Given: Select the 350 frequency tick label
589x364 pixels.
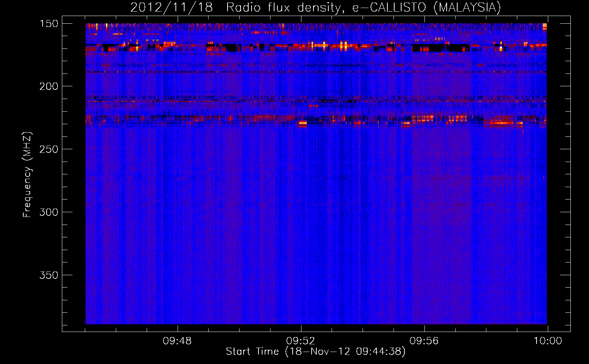Looking at the screenshot, I should tap(49, 275).
